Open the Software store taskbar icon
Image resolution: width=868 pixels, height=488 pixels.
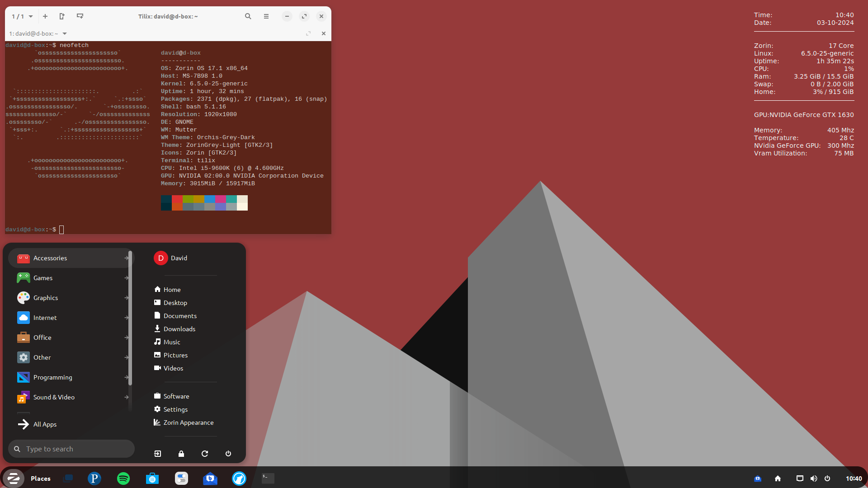coord(152,478)
